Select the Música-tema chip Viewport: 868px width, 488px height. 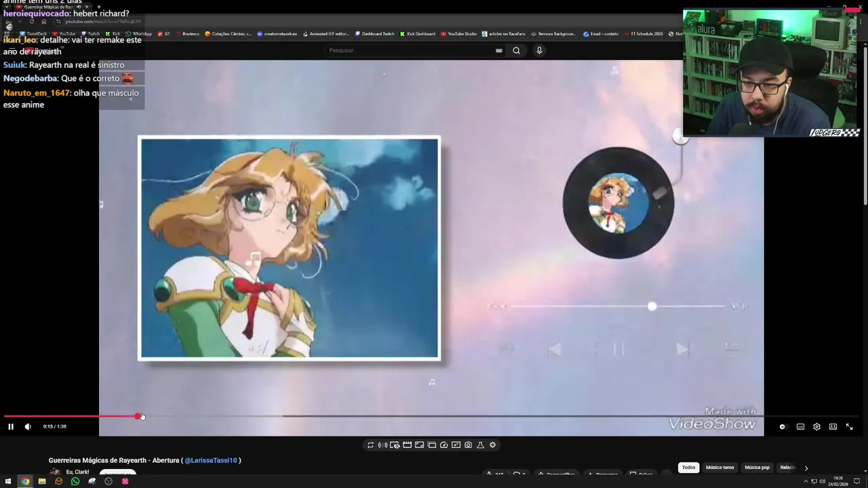click(719, 468)
